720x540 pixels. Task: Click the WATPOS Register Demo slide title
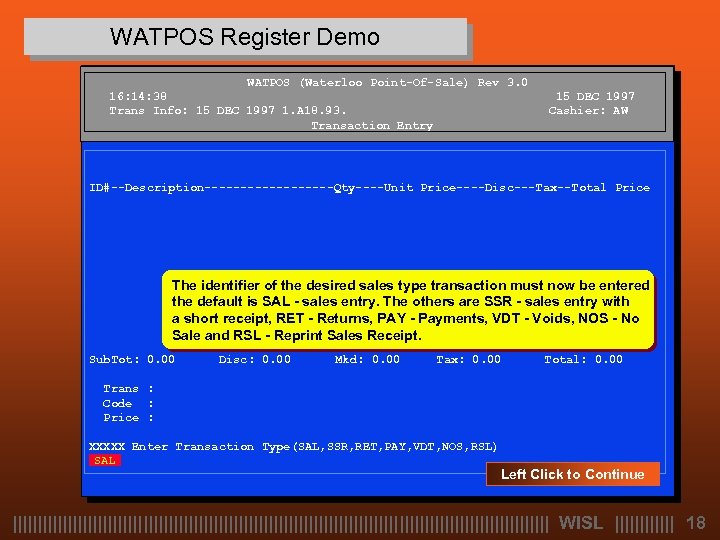click(x=245, y=37)
